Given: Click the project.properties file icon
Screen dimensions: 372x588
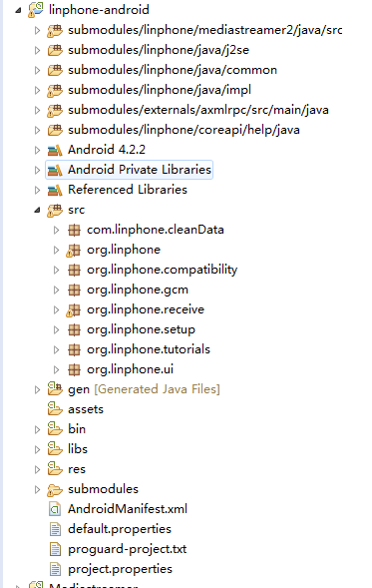Looking at the screenshot, I should pos(55,569).
